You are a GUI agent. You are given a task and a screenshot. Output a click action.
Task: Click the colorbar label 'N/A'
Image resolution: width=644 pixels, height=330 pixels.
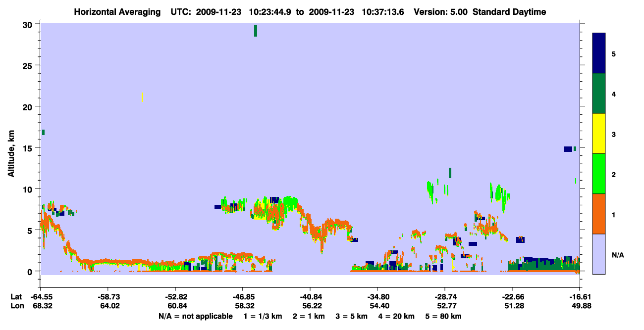coord(617,255)
